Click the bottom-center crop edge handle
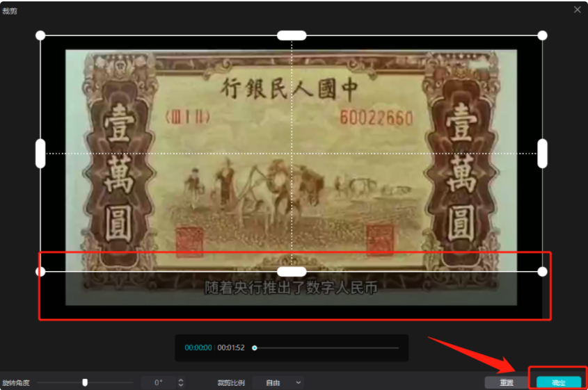 click(x=292, y=272)
